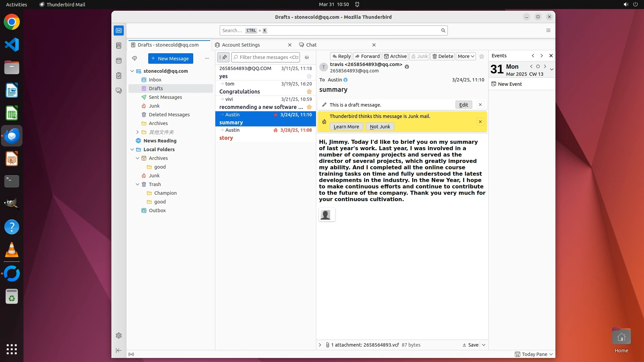
Task: Open the Address Book from the spaces toolbar
Action: click(x=119, y=46)
